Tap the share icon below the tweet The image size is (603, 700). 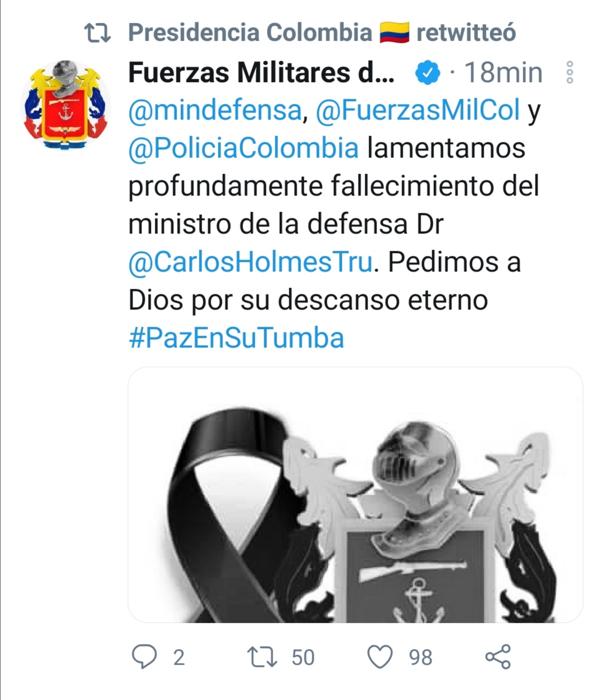pos(497,656)
